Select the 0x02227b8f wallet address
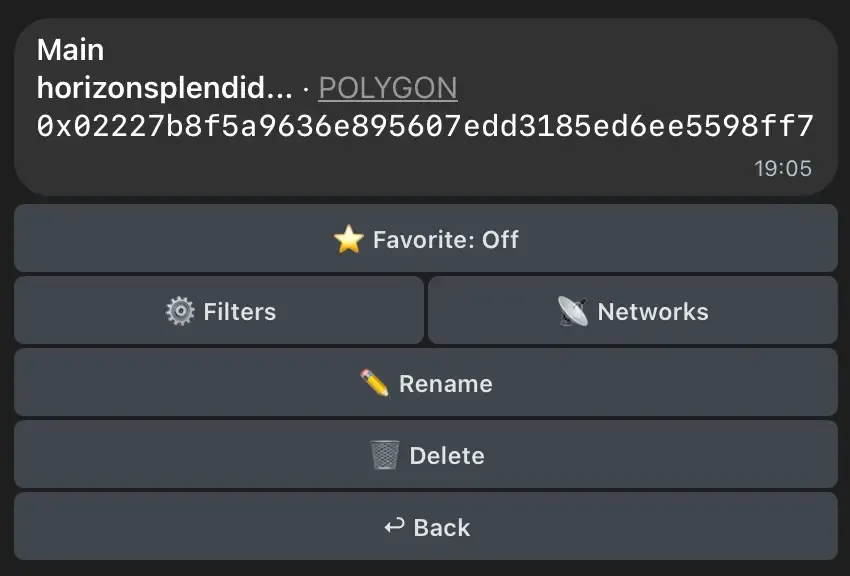 pyautogui.click(x=425, y=127)
